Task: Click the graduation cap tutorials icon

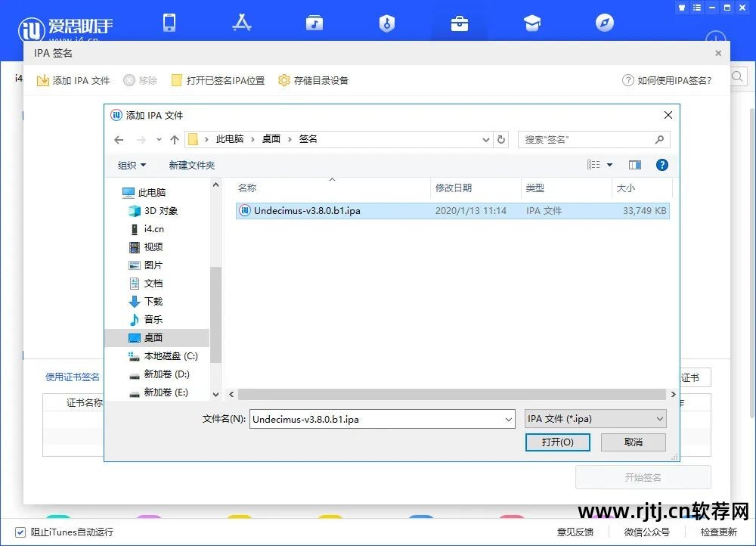Action: point(532,23)
